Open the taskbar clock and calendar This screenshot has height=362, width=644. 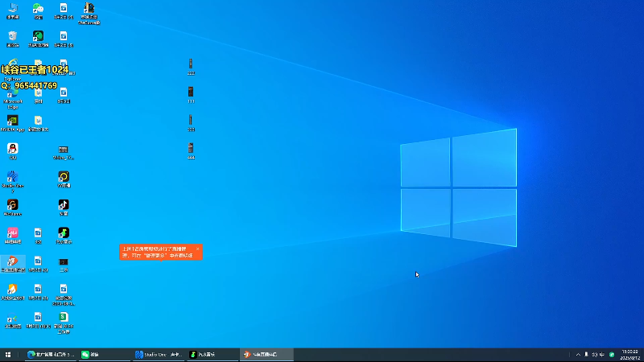tap(630, 355)
